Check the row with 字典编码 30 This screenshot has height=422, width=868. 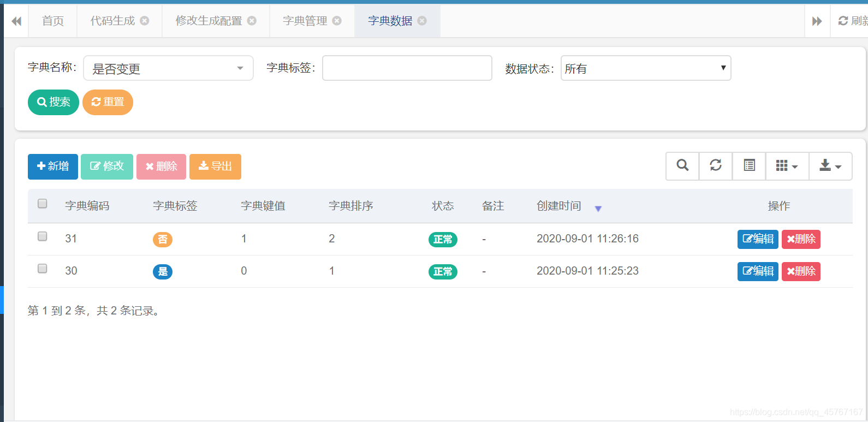(x=42, y=269)
